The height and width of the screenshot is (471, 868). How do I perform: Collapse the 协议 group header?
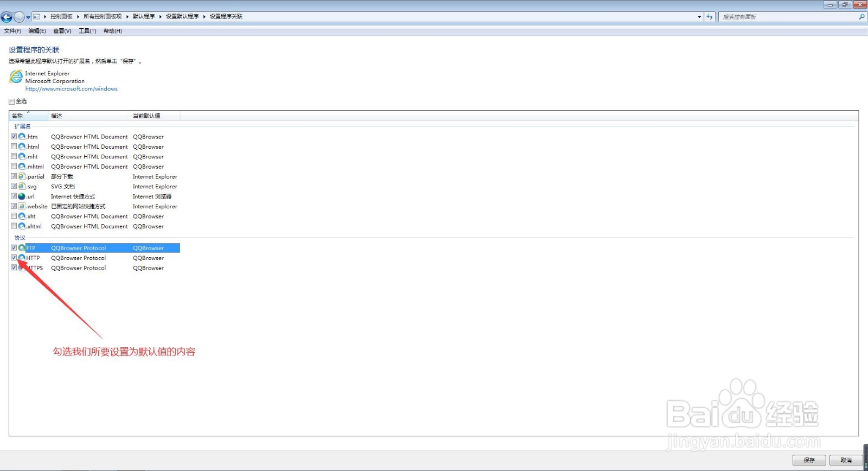pos(20,238)
